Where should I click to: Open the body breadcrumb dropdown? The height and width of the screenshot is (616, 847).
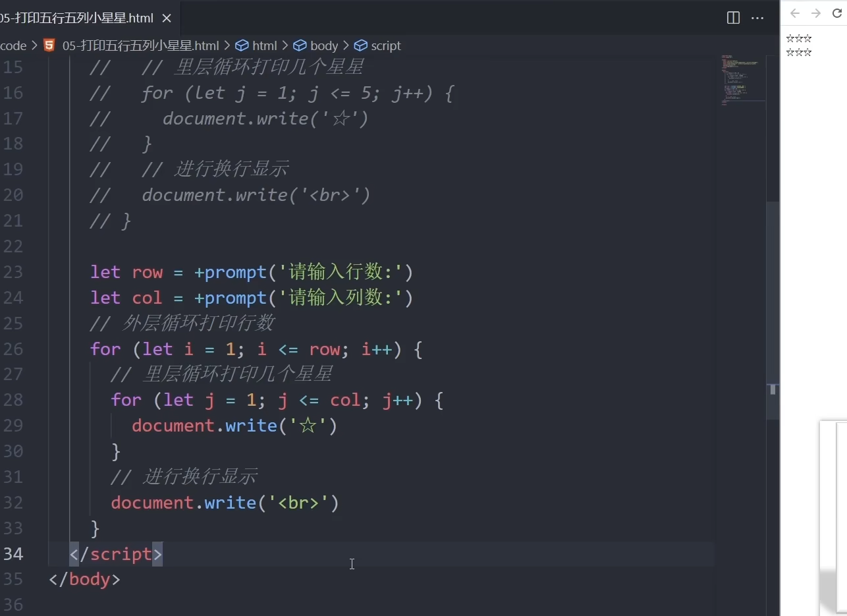(324, 45)
